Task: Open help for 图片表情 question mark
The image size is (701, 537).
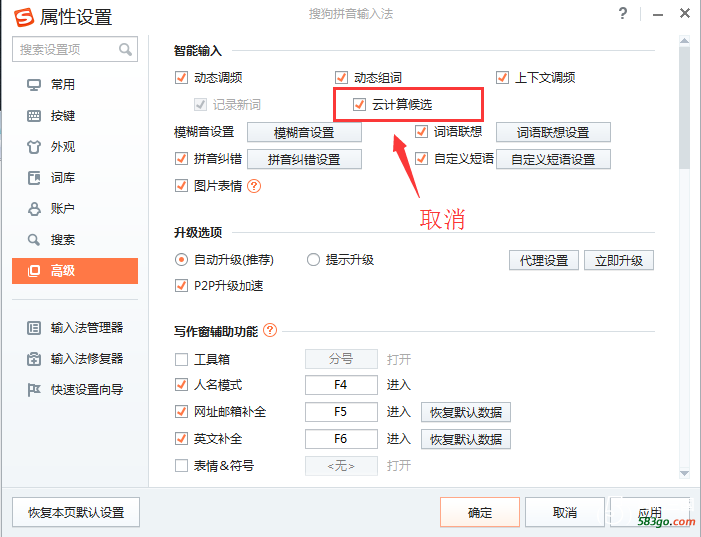Action: coord(254,186)
